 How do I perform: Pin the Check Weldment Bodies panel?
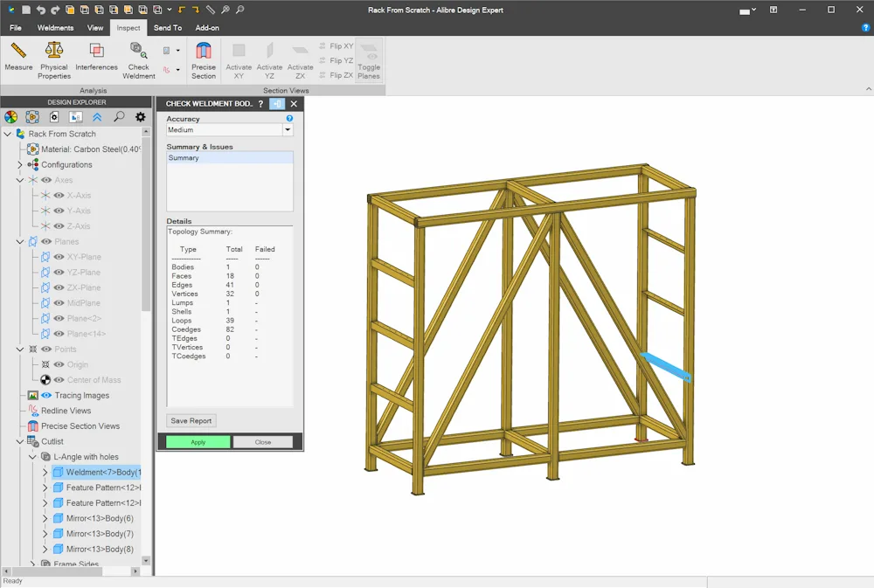point(277,104)
